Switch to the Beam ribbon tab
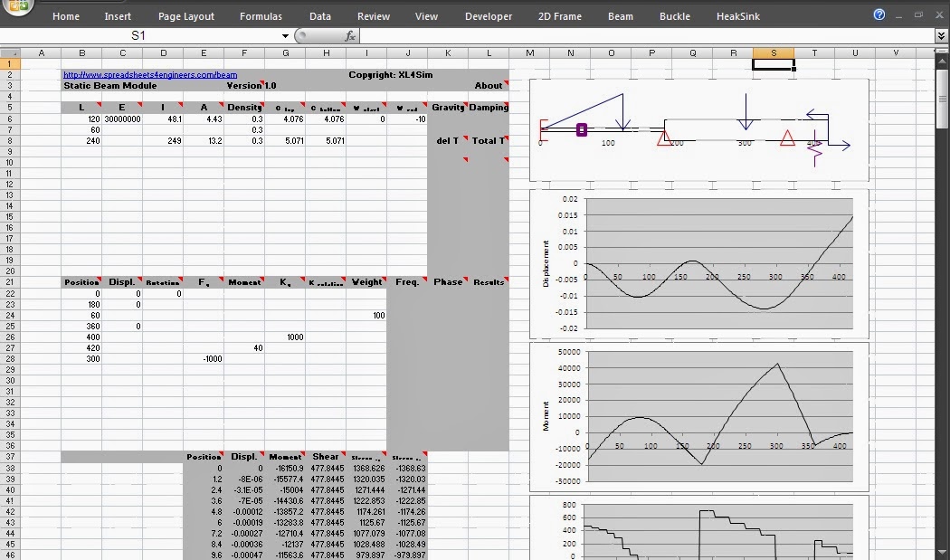This screenshot has width=950, height=560. click(620, 15)
